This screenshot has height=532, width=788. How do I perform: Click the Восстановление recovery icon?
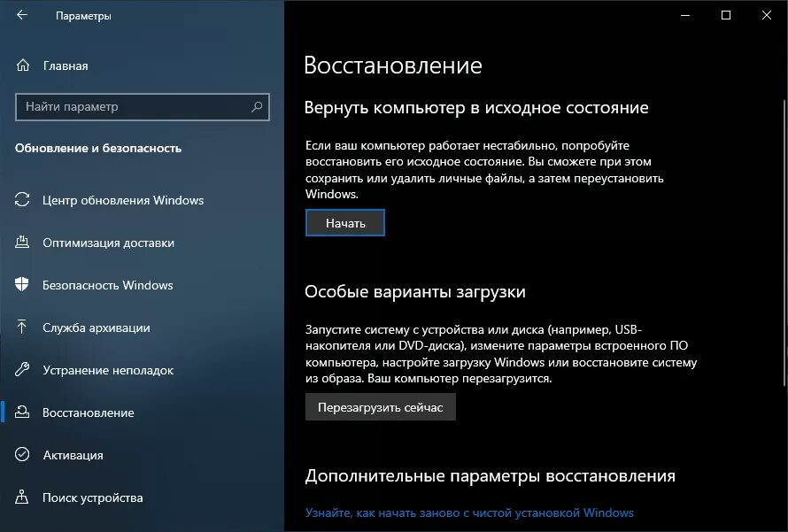coord(22,412)
